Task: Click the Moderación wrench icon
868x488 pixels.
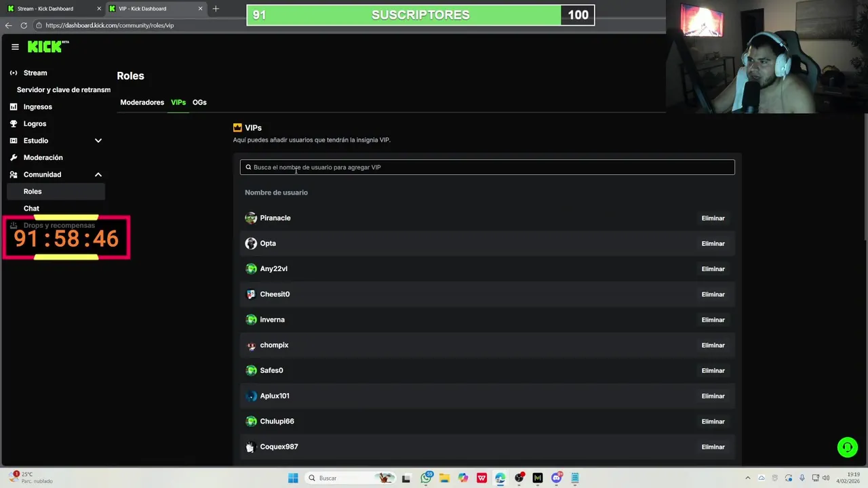Action: [x=14, y=157]
